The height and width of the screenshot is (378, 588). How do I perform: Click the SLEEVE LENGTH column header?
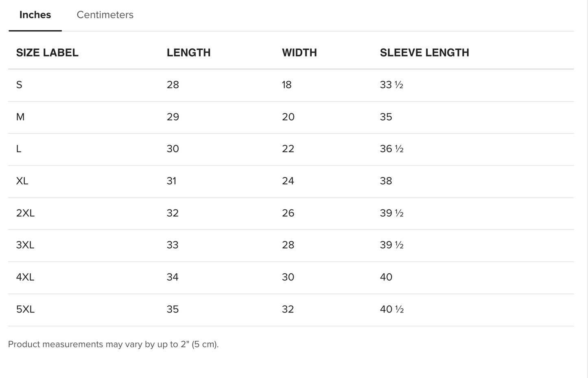click(x=424, y=53)
